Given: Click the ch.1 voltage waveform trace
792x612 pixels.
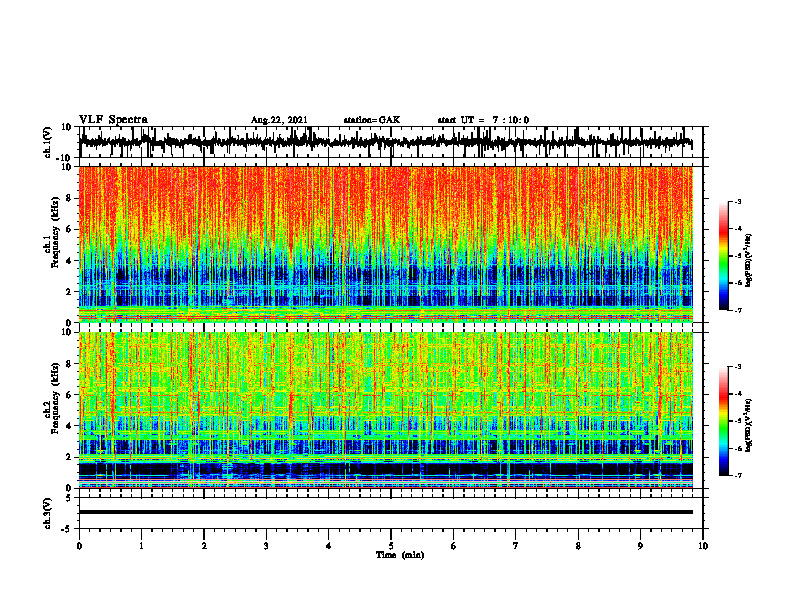Looking at the screenshot, I should coord(385,142).
